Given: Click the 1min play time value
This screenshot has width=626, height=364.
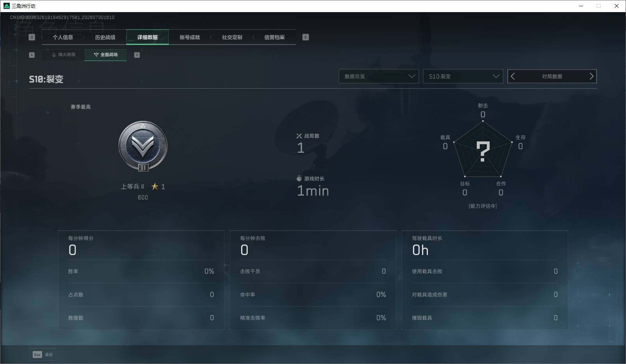Looking at the screenshot, I should pos(313,191).
